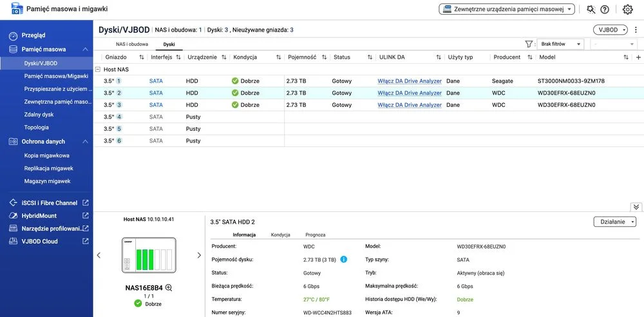Open the disabled dropdown right of Brak filtrów
644x317 pixels.
(x=614, y=44)
